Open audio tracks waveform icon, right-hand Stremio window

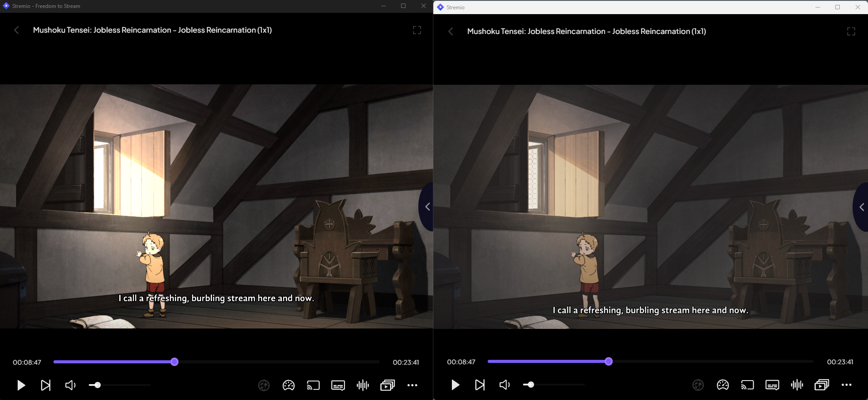(797, 385)
